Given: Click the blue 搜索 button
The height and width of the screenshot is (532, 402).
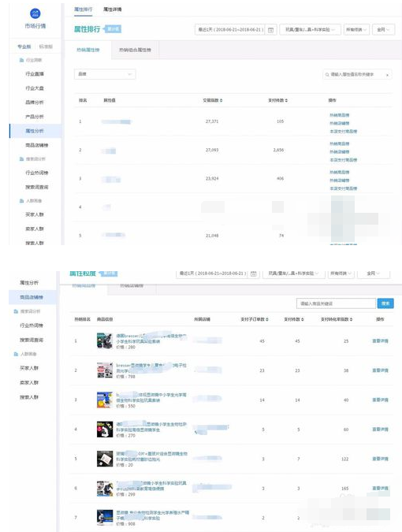Looking at the screenshot, I should click(385, 303).
